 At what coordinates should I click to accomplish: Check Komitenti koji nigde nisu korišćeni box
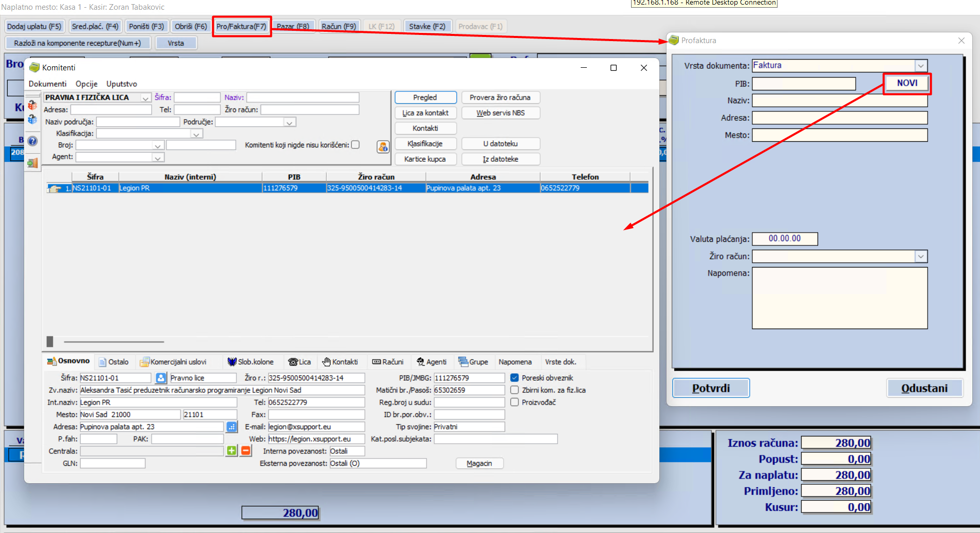tap(355, 145)
